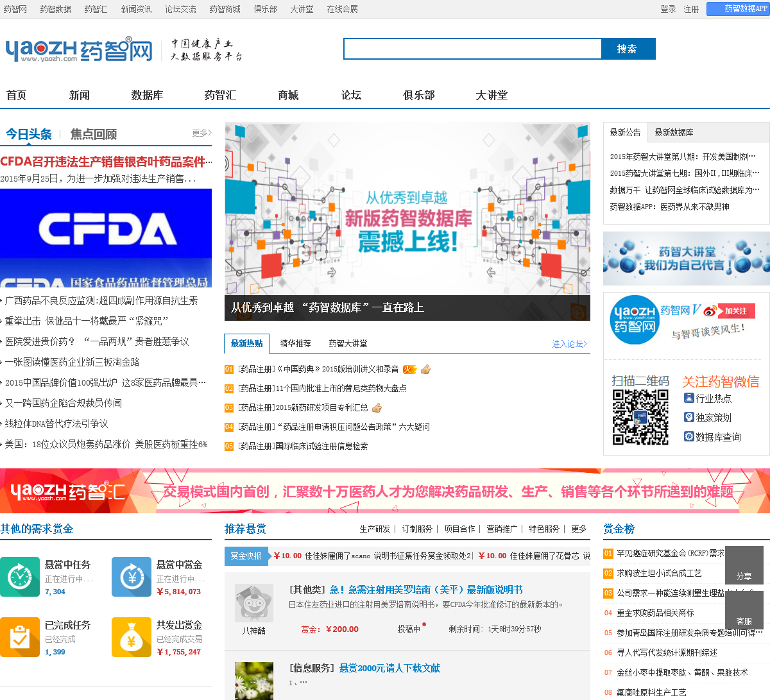The image size is (770, 700).
Task: Expand headlines with 更多> link
Action: pyautogui.click(x=201, y=133)
